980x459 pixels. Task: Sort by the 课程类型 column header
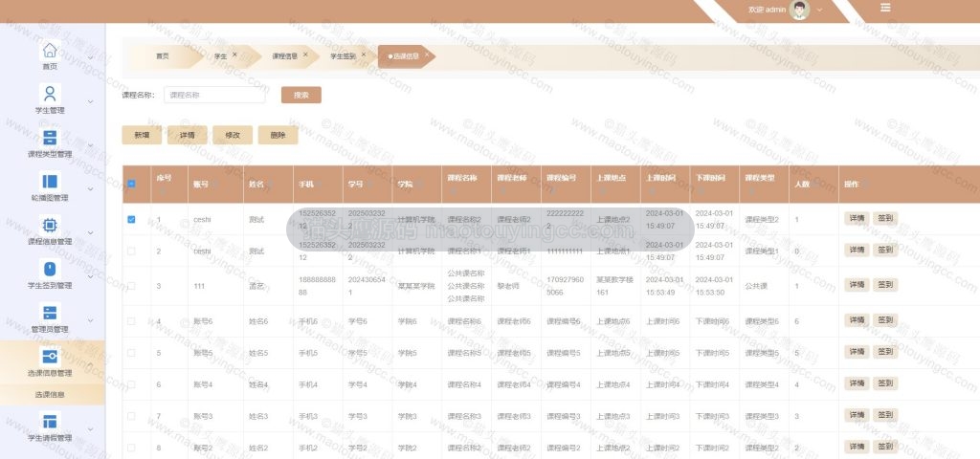765,185
